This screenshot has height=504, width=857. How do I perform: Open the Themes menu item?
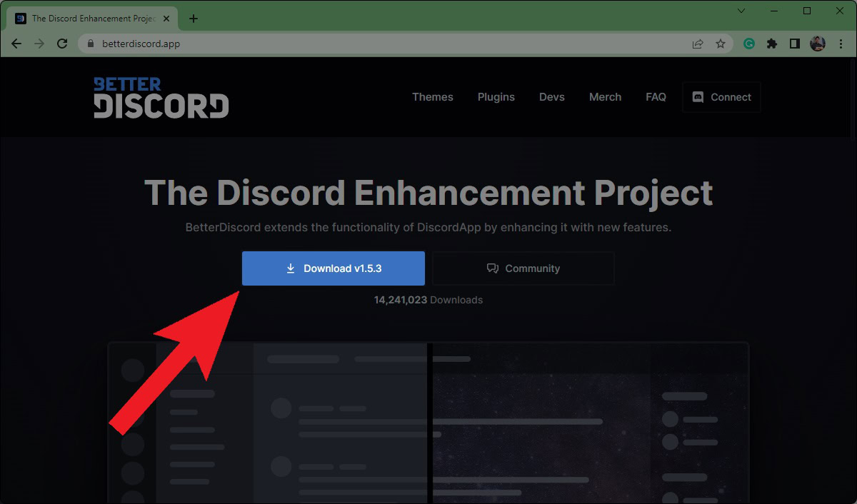433,97
